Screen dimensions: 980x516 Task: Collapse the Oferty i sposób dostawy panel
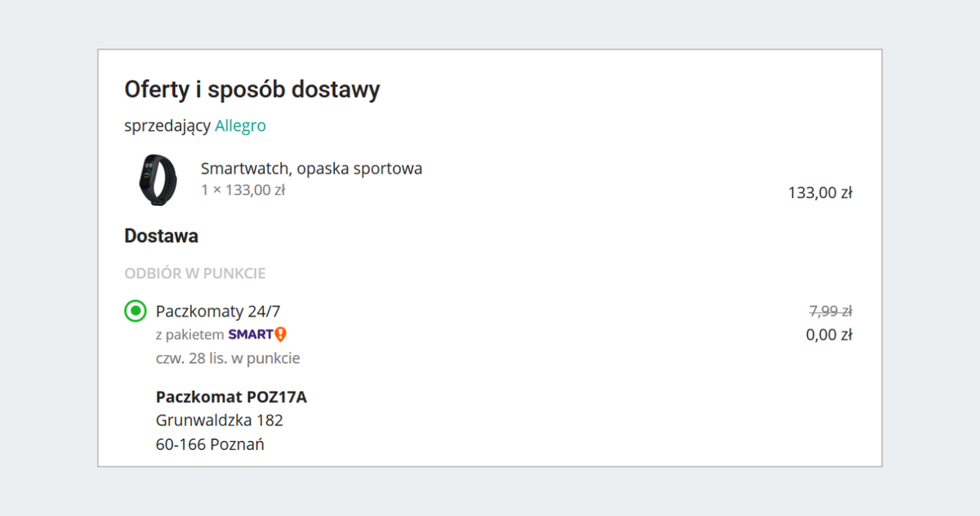click(x=252, y=89)
